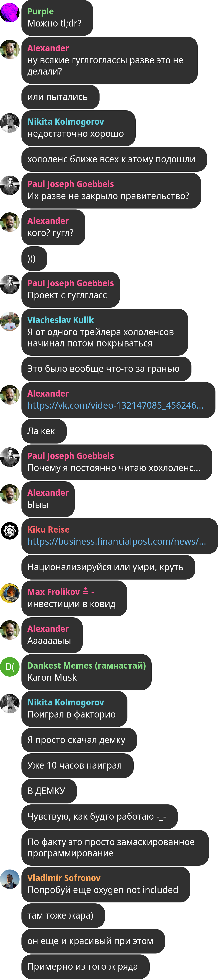Click Paul Joseph Goebbels avatar beside 'Проект с гуглгласс'
218x980 pixels.
click(x=10, y=285)
